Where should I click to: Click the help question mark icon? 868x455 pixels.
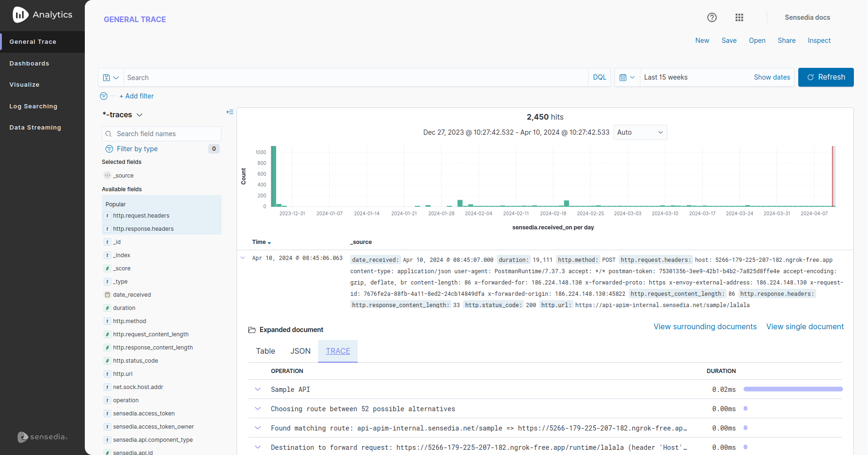pos(712,17)
